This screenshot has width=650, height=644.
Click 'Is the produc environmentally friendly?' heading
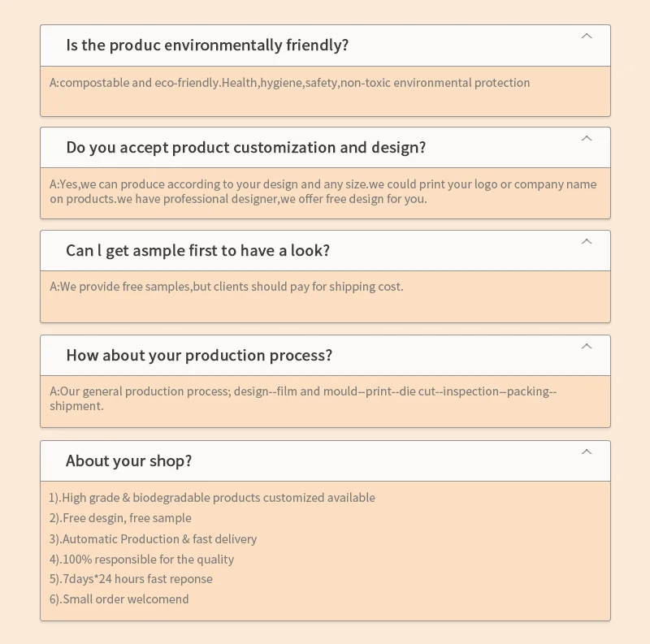(x=207, y=45)
